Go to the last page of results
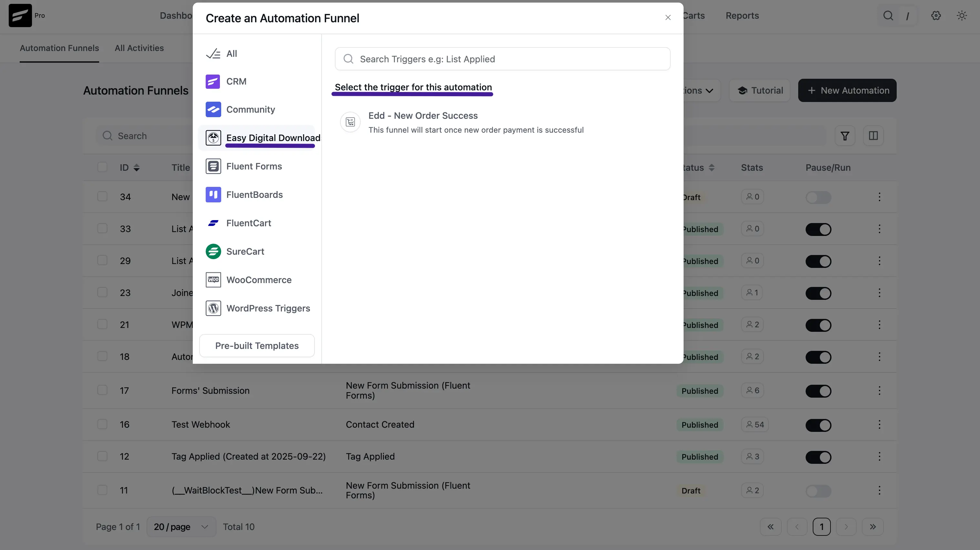The height and width of the screenshot is (550, 980). tap(873, 527)
